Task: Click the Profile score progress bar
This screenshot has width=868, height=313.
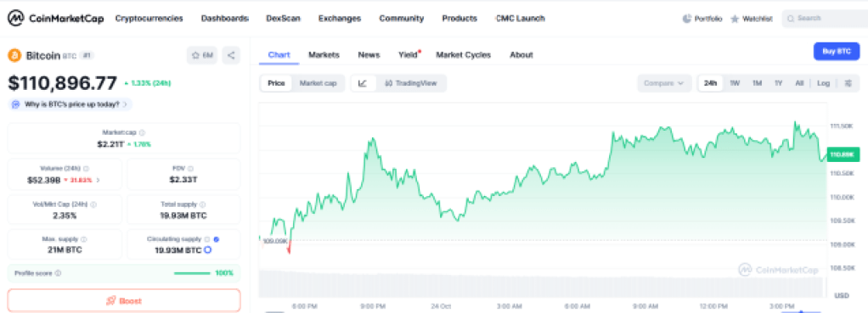Action: click(x=192, y=273)
